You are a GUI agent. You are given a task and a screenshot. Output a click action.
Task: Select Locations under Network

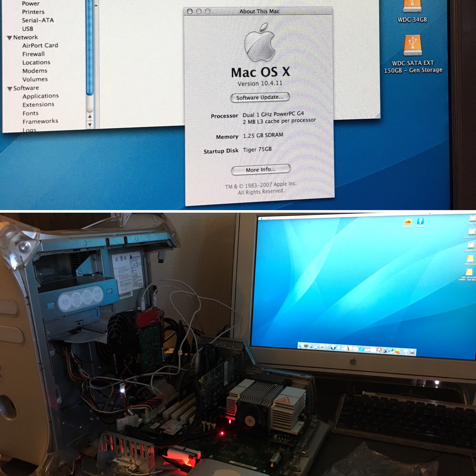[x=36, y=62]
